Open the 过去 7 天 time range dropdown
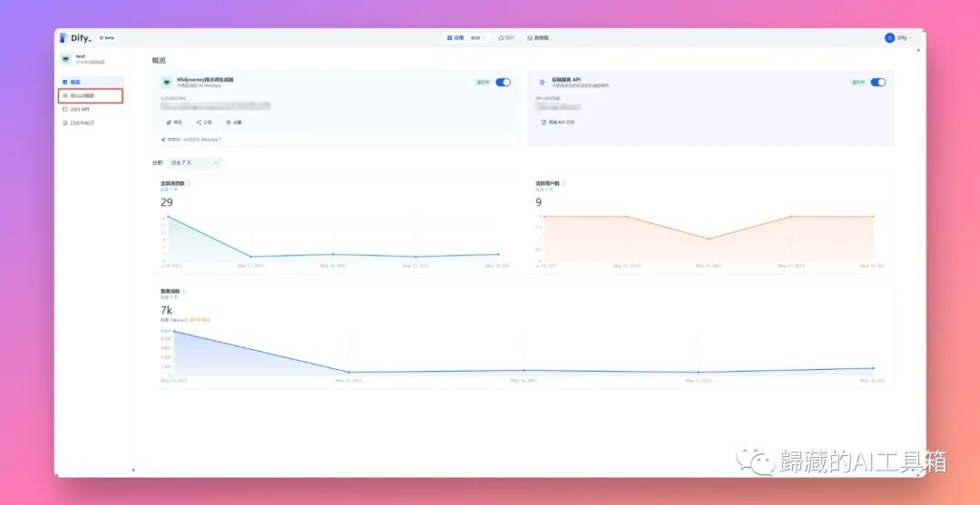 click(194, 163)
